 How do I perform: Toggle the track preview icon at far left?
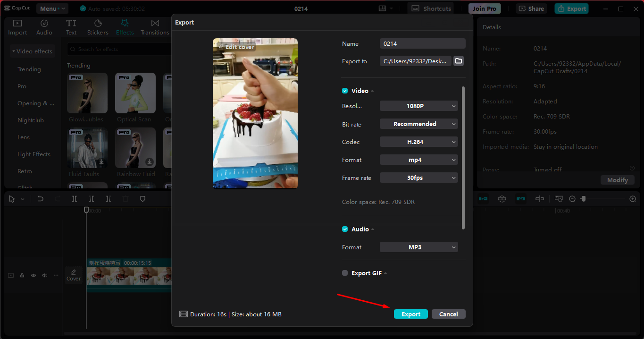tap(11, 275)
